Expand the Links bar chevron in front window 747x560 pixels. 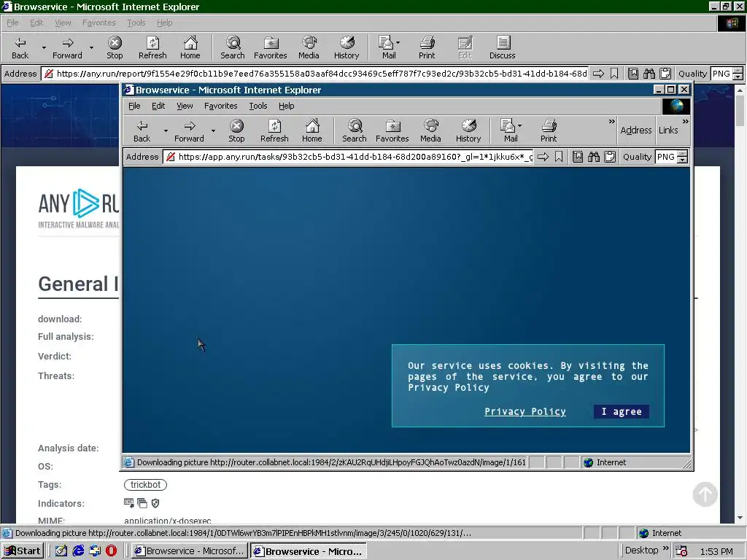[685, 122]
